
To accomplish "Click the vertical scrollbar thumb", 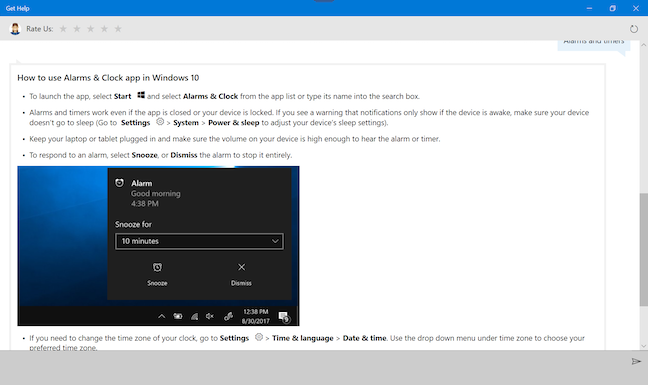I will click(x=643, y=250).
